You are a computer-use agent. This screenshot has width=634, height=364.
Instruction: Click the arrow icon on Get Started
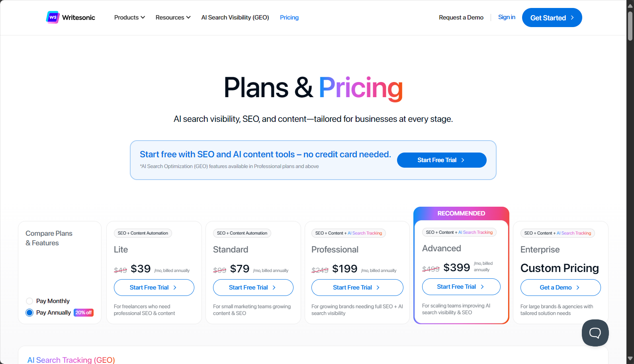pyautogui.click(x=572, y=18)
